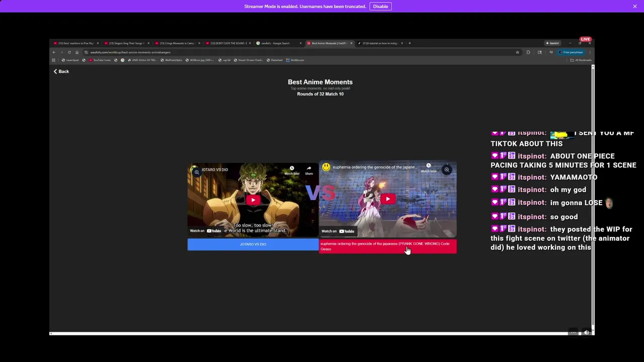
Task: Click Watch later on JOTARO VS DIO video
Action: [292, 170]
